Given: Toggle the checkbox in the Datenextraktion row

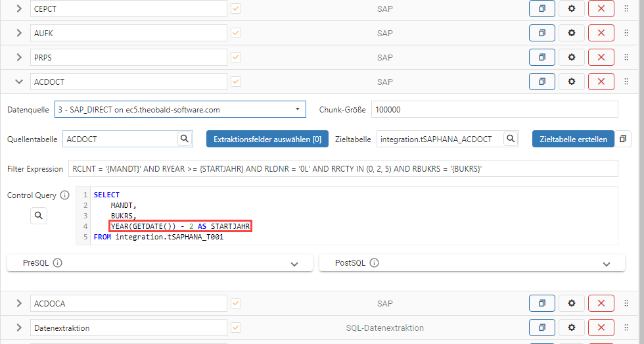Looking at the screenshot, I should click(x=235, y=328).
